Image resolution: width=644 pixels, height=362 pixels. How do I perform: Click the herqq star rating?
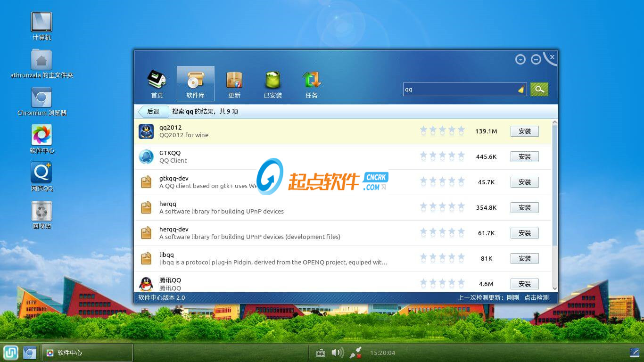point(442,207)
